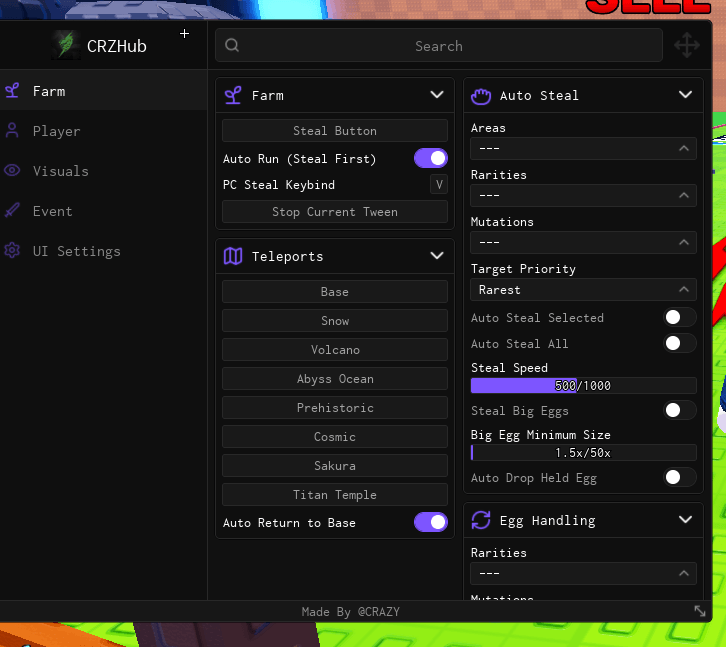Teleport to Sakura
This screenshot has width=726, height=647.
(335, 465)
